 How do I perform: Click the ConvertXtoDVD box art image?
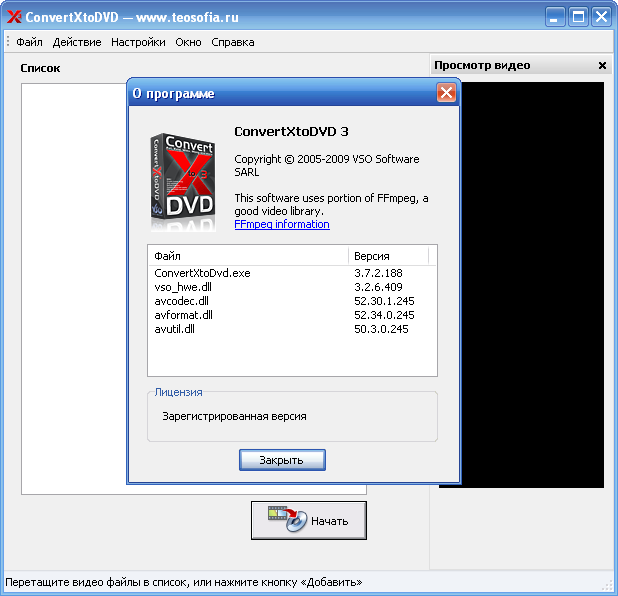pos(183,182)
